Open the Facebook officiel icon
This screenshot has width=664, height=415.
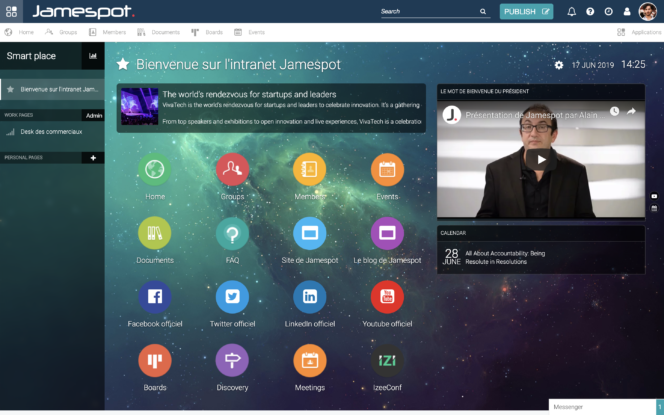[155, 298]
